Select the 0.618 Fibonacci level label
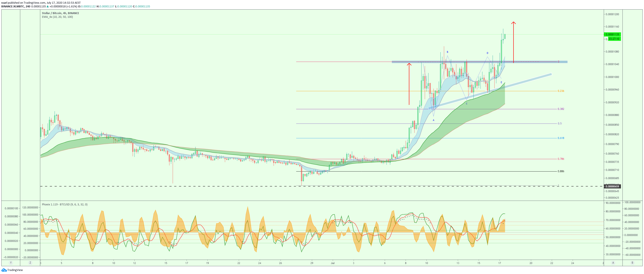 click(561, 138)
